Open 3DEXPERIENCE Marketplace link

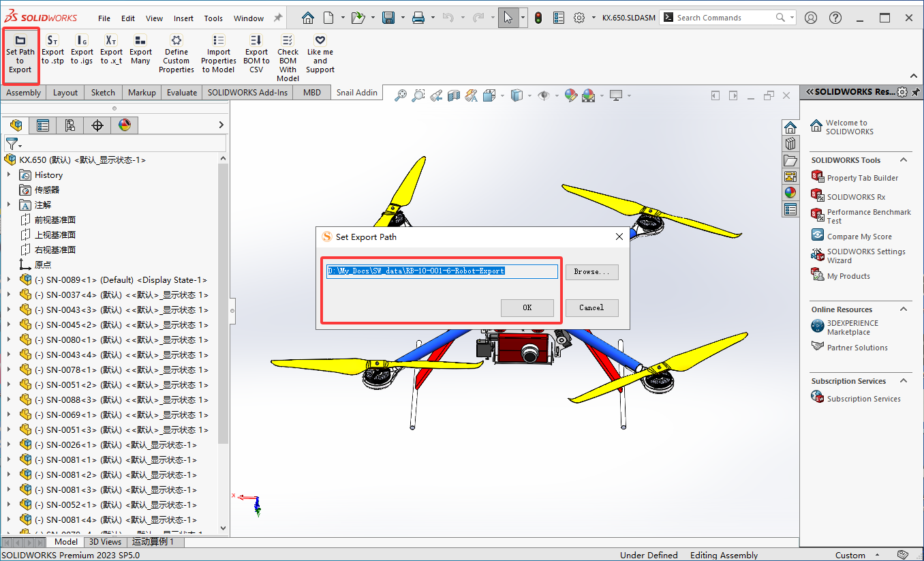852,328
